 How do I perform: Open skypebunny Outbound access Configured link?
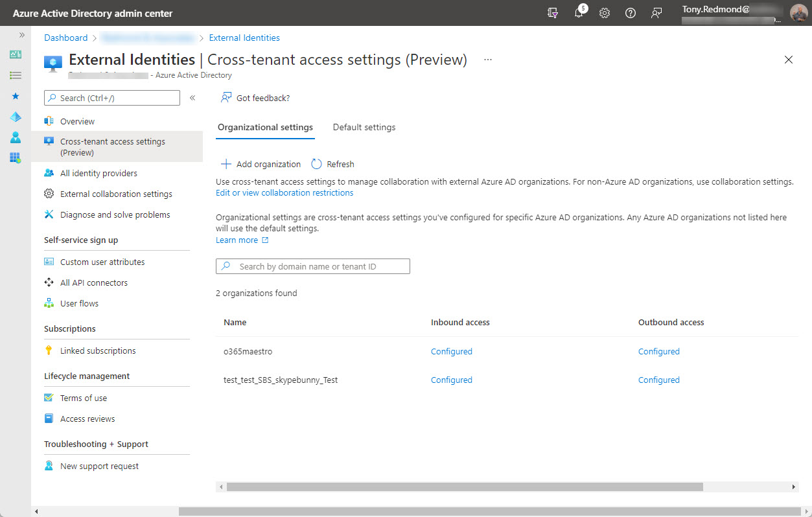pos(659,380)
